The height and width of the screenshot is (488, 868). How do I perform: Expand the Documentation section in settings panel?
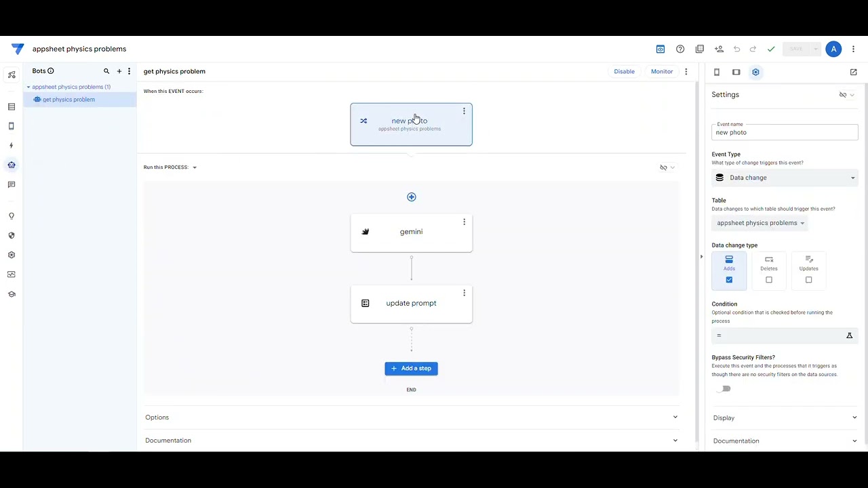point(785,441)
